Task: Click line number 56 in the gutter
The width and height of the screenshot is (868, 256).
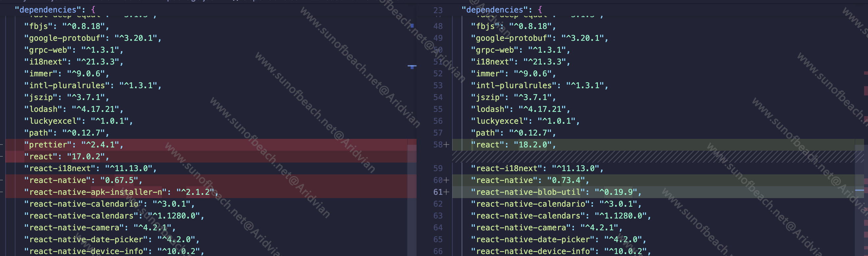Action: pyautogui.click(x=438, y=121)
